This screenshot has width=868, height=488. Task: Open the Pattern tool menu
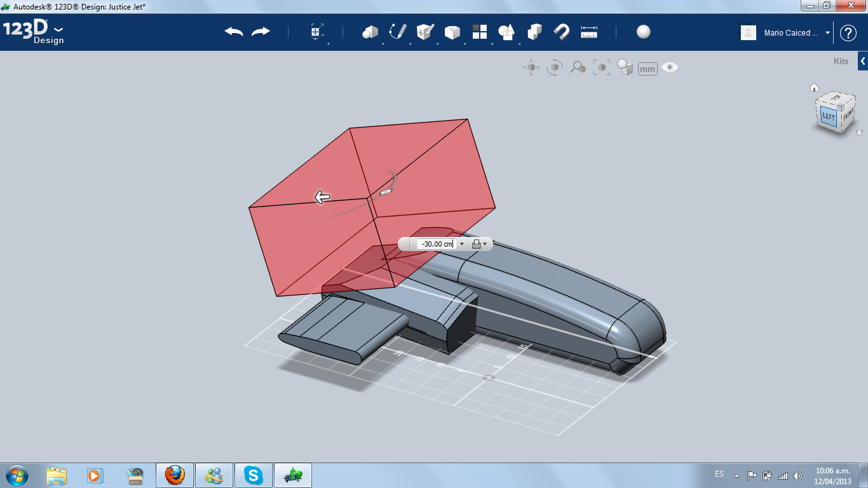coord(480,32)
